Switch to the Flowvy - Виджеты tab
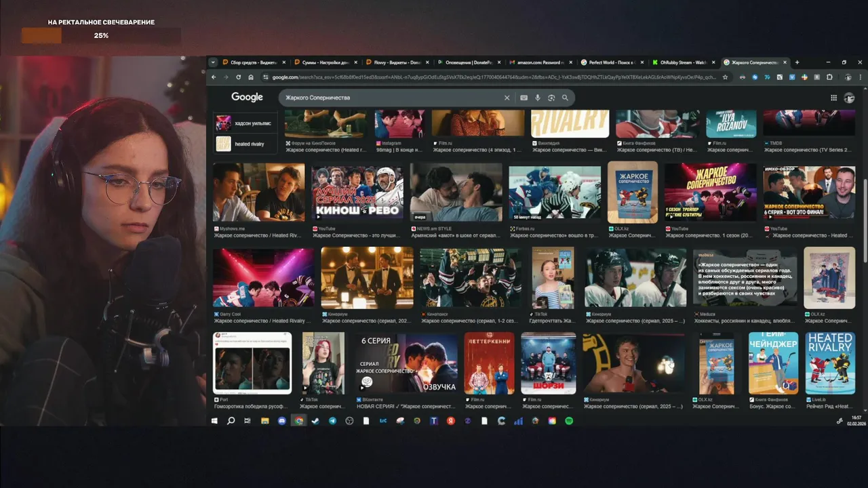The width and height of the screenshot is (868, 488). (x=397, y=62)
